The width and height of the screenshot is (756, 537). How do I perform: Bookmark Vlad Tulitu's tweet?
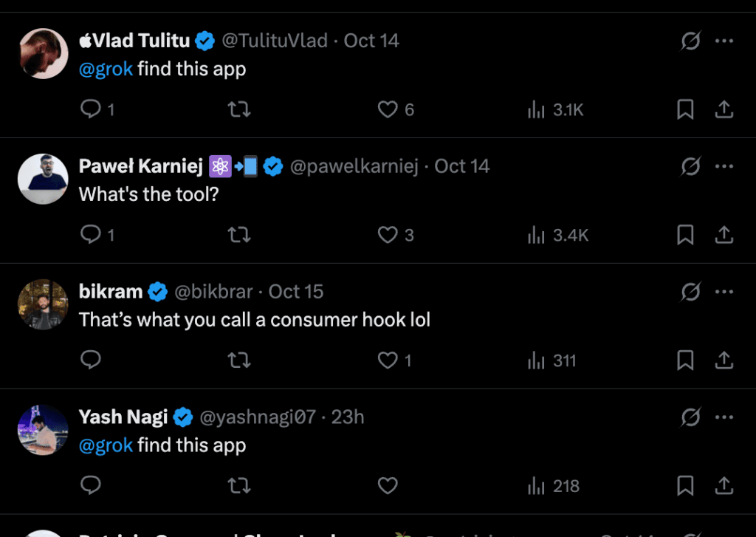pos(685,110)
